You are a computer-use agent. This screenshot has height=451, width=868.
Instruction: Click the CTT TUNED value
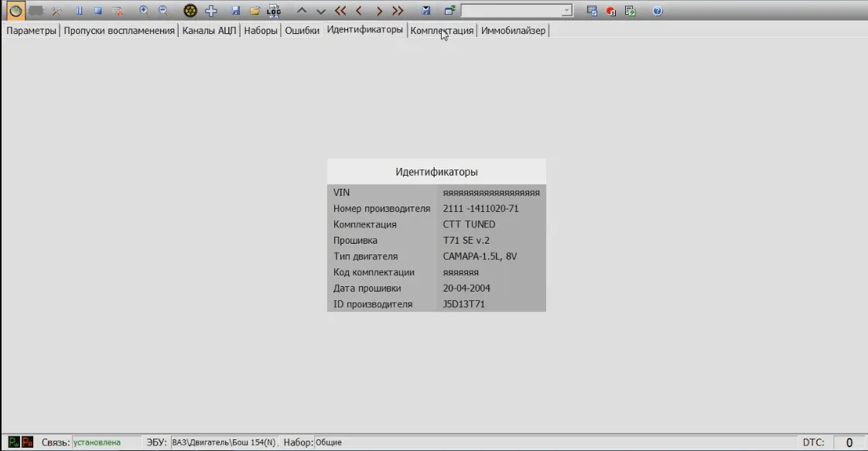469,224
